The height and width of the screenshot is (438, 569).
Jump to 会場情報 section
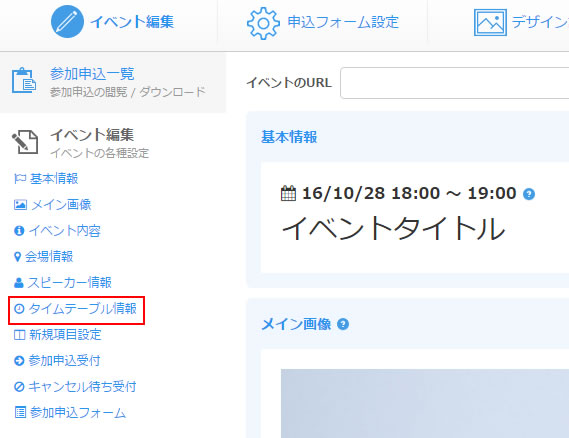[44, 257]
